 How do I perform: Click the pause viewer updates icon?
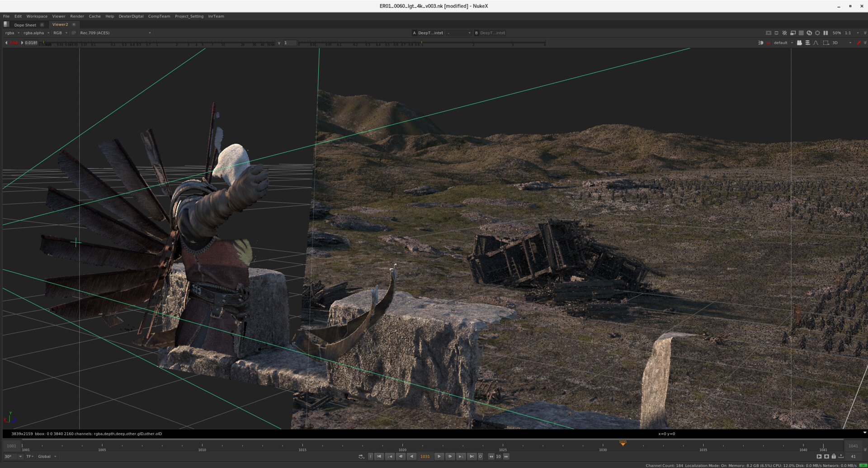pyautogui.click(x=826, y=33)
